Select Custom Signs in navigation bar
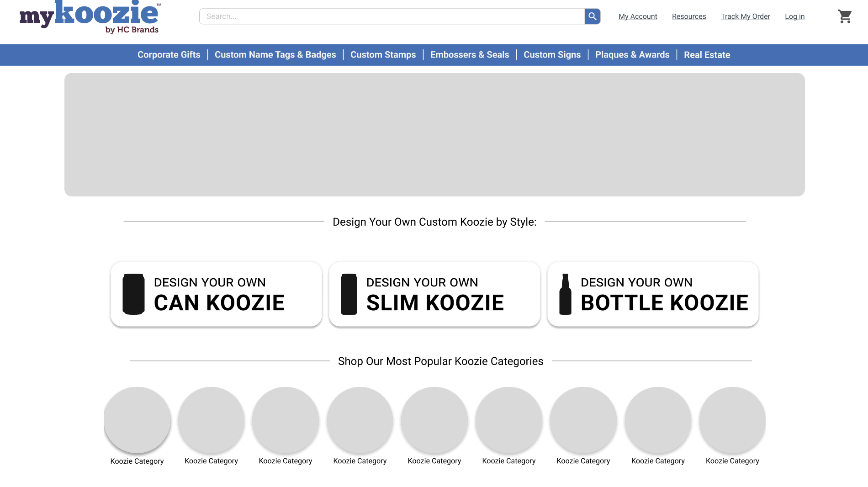Screen dimensions: 868x487 tap(552, 55)
